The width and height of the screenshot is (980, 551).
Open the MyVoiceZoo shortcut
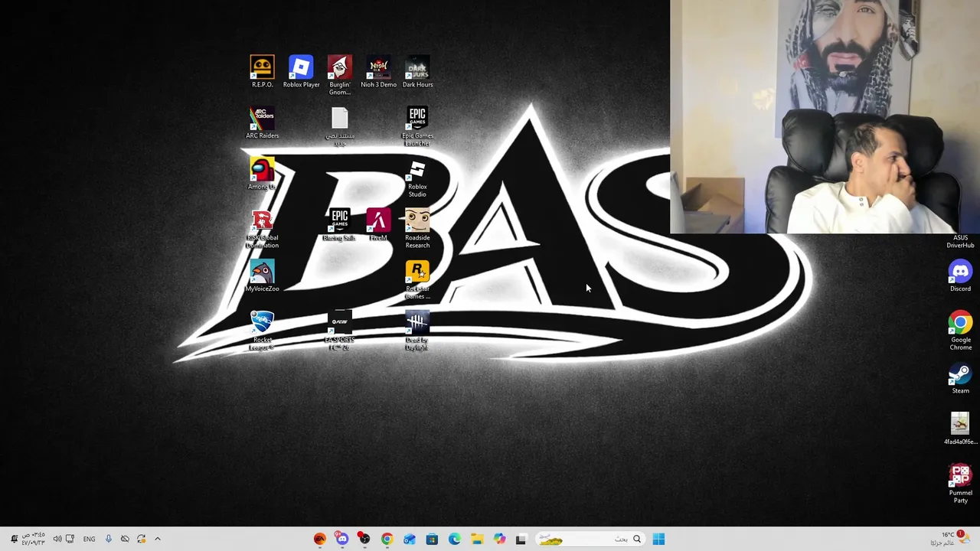(x=262, y=276)
